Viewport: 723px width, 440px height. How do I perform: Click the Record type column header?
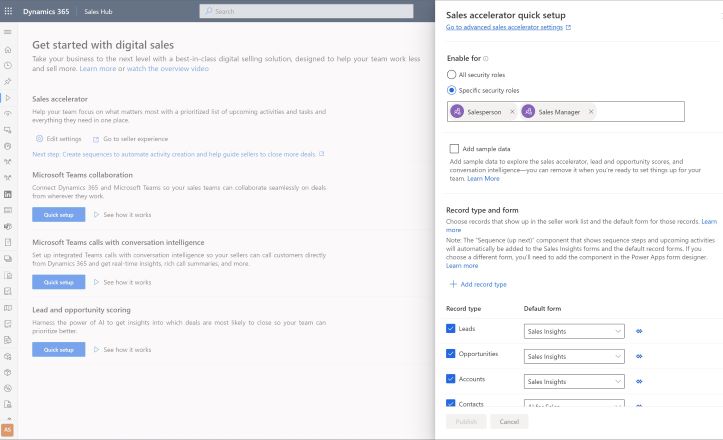(463, 309)
